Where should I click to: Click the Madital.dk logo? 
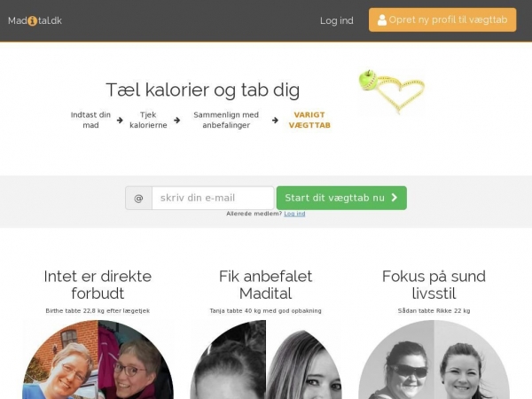(35, 20)
